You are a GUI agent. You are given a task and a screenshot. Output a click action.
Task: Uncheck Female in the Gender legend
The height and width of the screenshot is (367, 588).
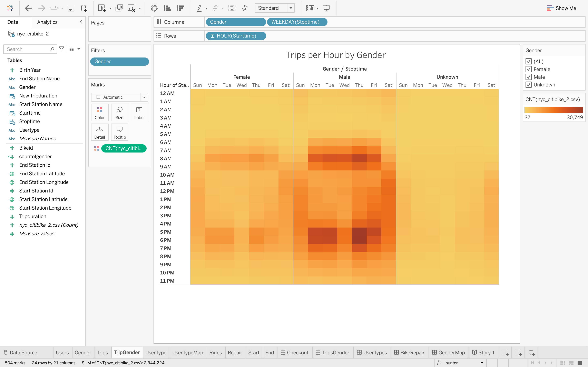tap(529, 69)
